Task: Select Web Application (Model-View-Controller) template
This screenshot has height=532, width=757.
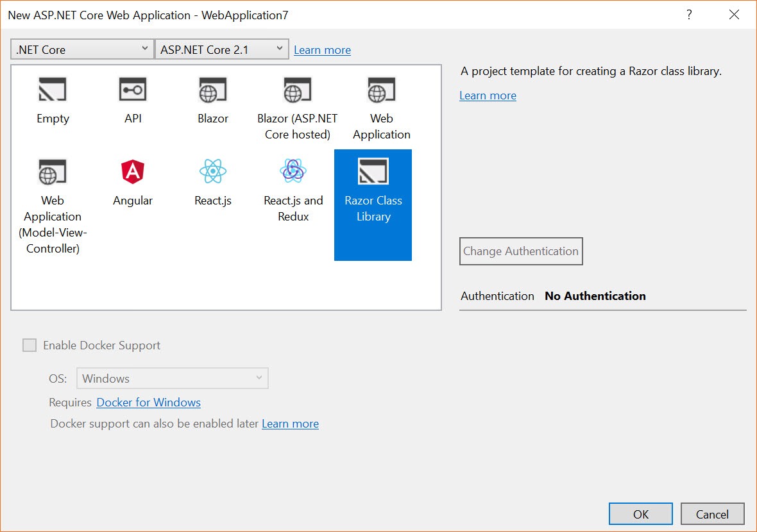Action: (x=53, y=173)
